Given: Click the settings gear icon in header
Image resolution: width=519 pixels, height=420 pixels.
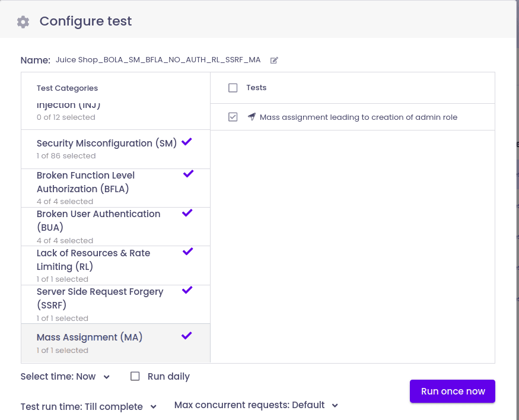Looking at the screenshot, I should pyautogui.click(x=23, y=22).
